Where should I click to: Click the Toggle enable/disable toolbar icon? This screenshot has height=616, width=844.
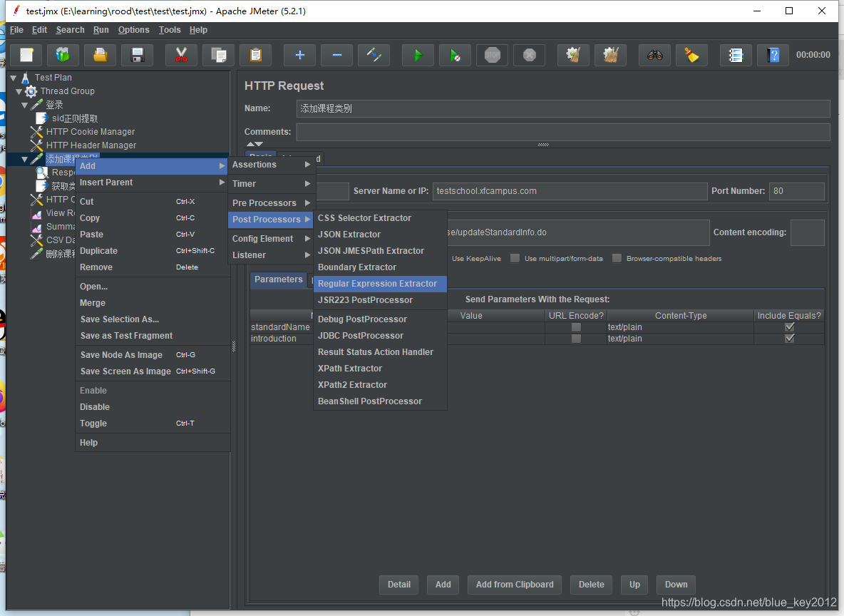coord(374,55)
